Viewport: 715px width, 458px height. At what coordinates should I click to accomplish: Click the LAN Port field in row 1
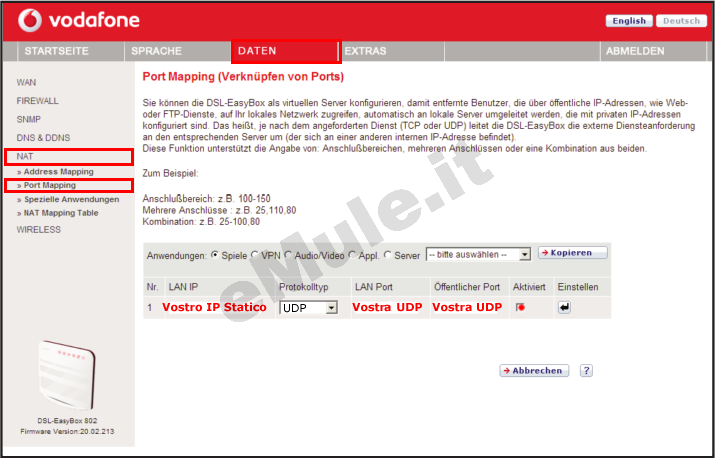387,307
